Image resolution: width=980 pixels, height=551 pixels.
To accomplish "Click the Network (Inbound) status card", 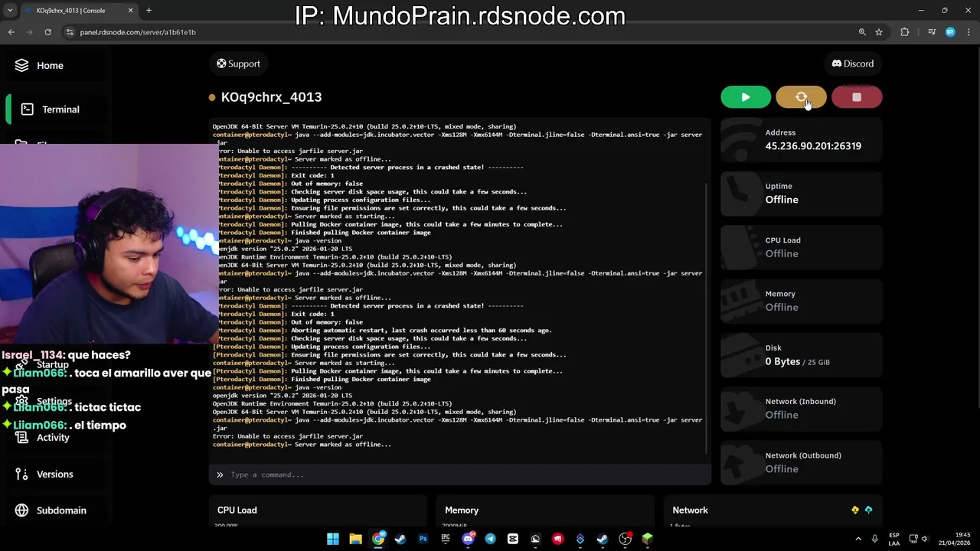I will point(802,409).
